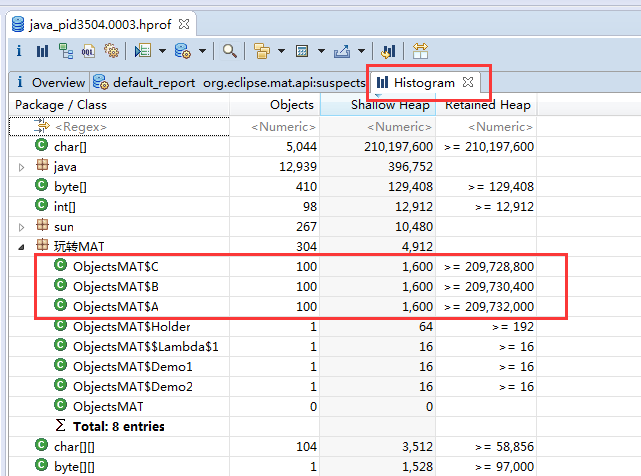Select the ObjectsMAT$Holder class row
This screenshot has width=641, height=476.
(273, 327)
